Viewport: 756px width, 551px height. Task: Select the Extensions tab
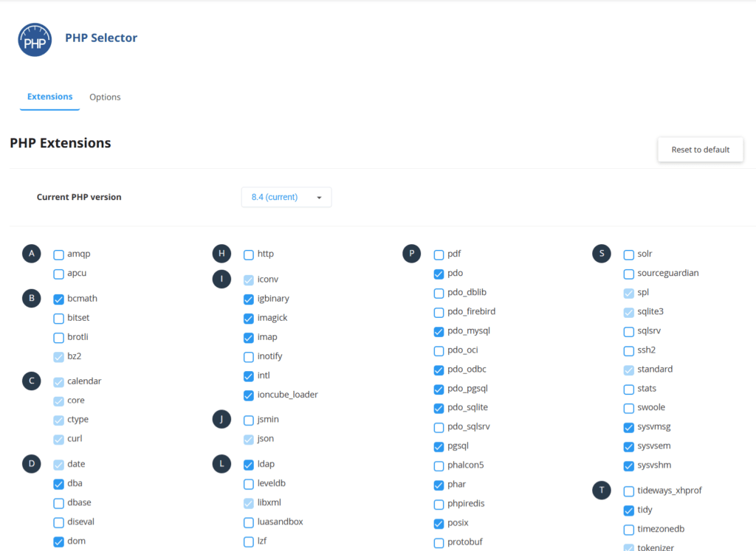[x=49, y=97]
